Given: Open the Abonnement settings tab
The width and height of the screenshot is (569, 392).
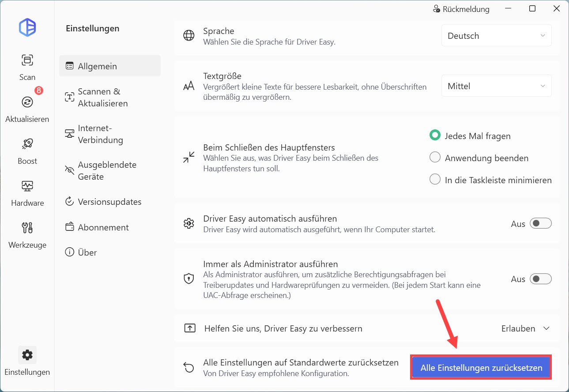Looking at the screenshot, I should pos(110,227).
